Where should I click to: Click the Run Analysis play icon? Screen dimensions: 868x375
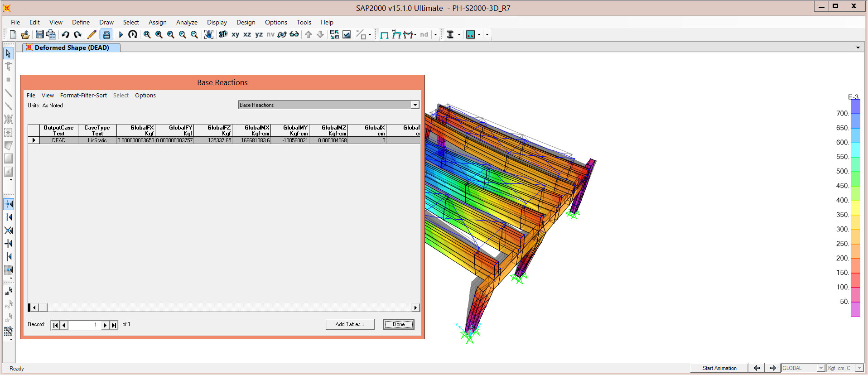click(x=121, y=34)
